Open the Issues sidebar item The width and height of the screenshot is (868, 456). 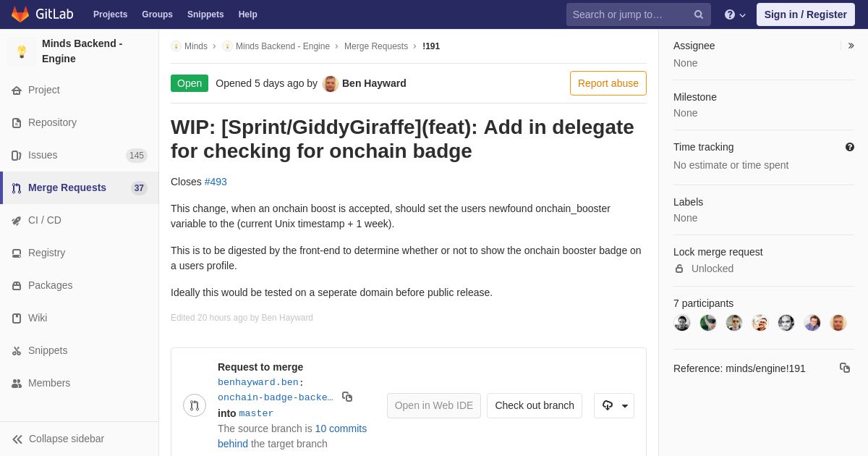(x=80, y=155)
